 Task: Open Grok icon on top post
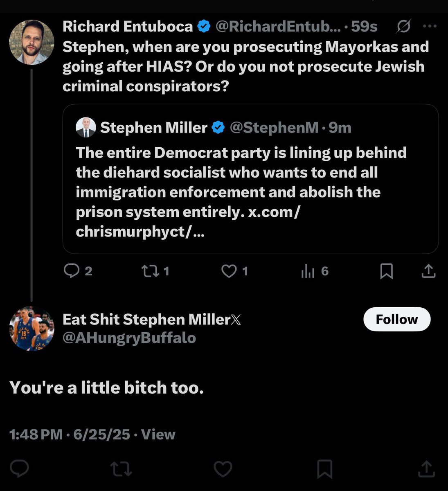pos(403,27)
